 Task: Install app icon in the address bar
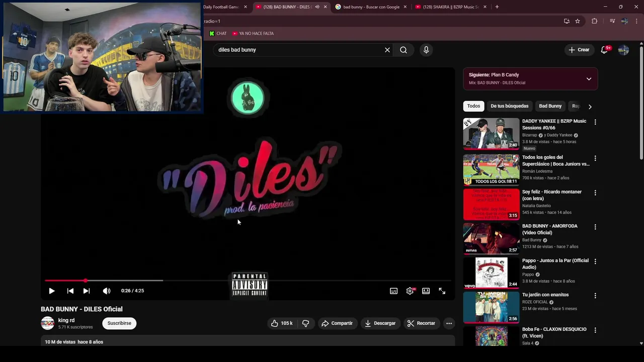[567, 21]
